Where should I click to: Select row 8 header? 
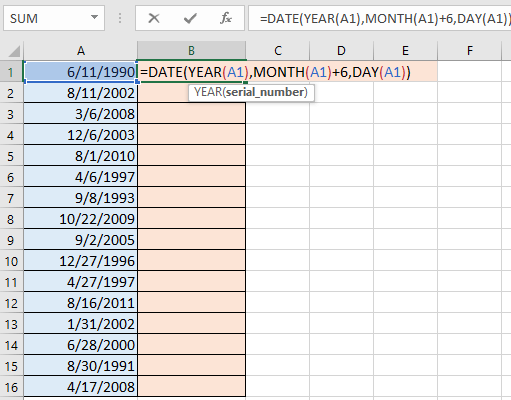click(11, 219)
